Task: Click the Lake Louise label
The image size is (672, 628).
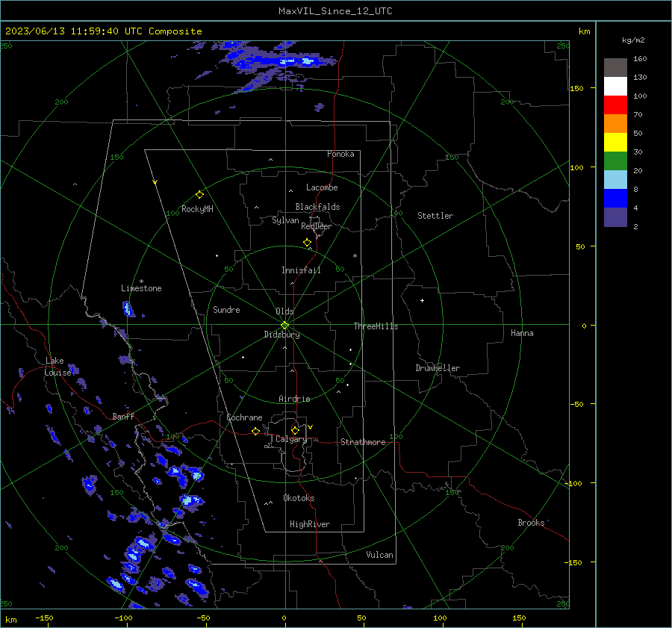Action: [x=57, y=367]
